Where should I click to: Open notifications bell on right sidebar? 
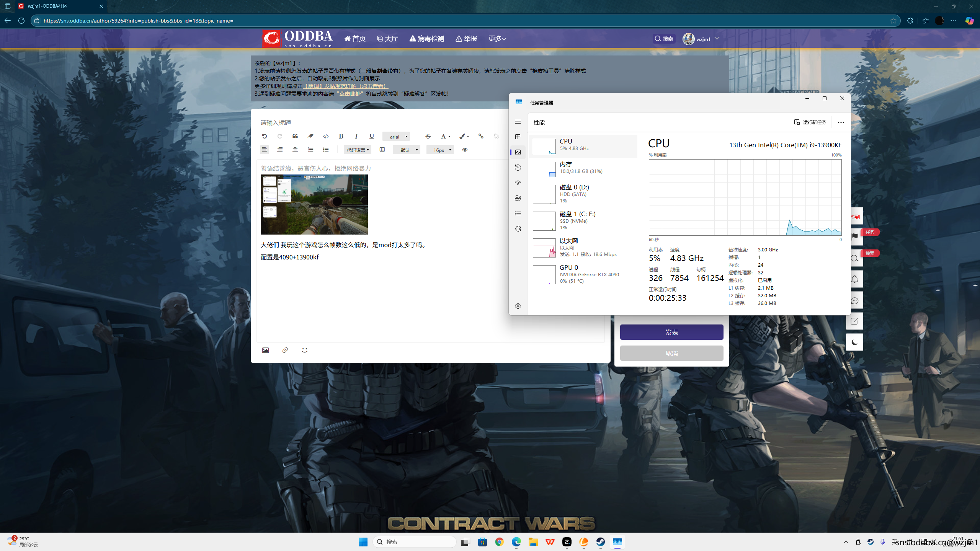pos(854,279)
